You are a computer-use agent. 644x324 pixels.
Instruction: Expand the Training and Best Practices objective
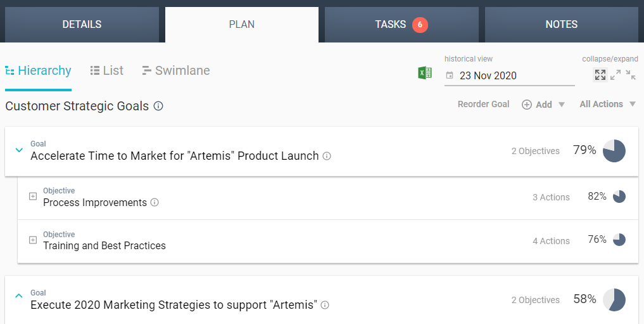pos(33,240)
